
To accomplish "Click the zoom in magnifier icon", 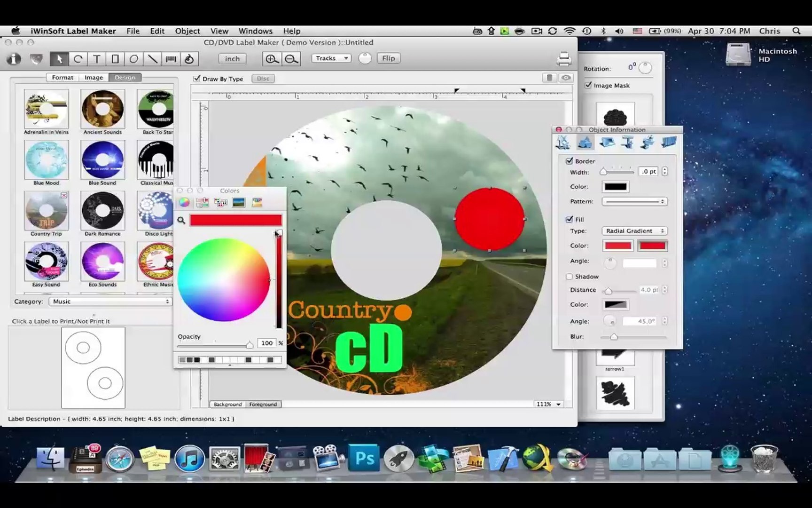I will point(272,59).
